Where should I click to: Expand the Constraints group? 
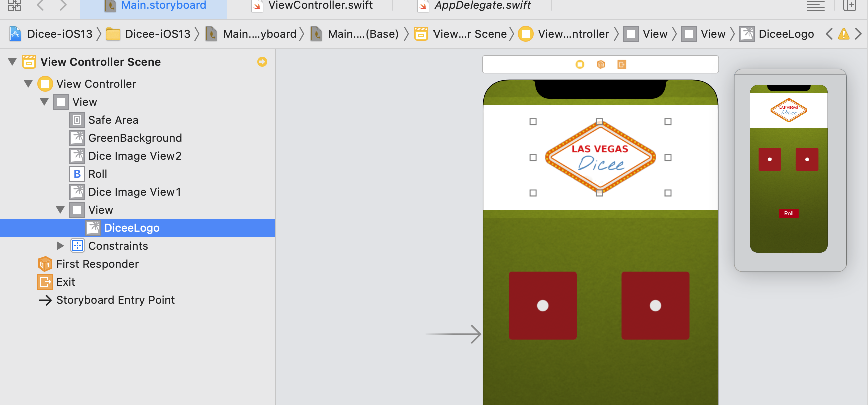[x=60, y=246]
